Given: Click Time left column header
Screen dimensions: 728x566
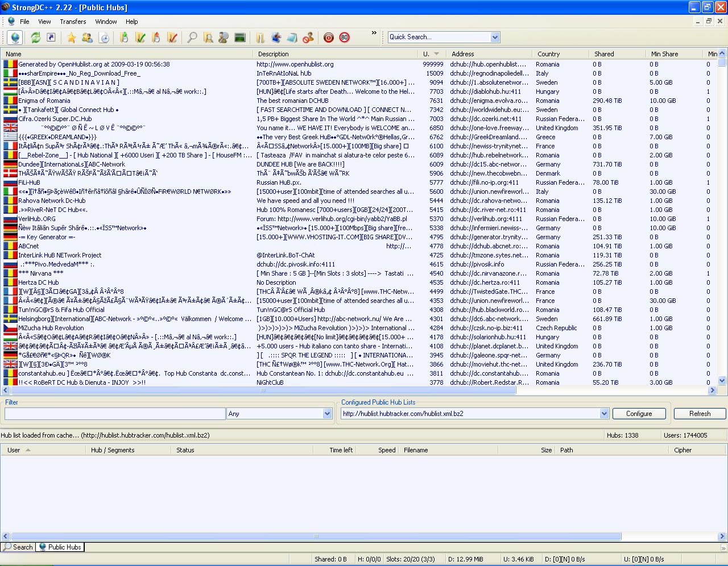Looking at the screenshot, I should (334, 450).
